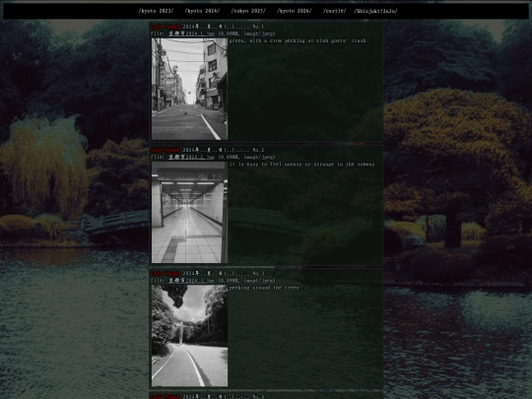This screenshot has height=399, width=532.
Task: Click the 2024年 date stamp on post No.2
Action: 216,150
